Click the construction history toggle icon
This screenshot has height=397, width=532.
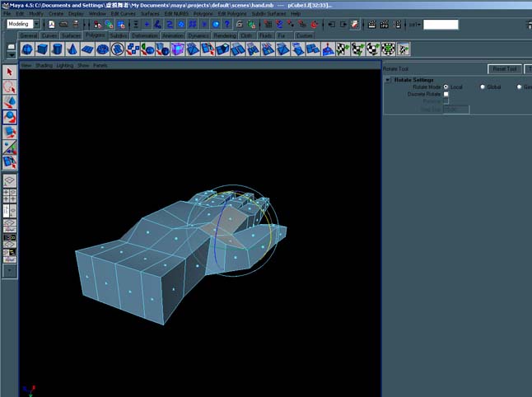355,25
